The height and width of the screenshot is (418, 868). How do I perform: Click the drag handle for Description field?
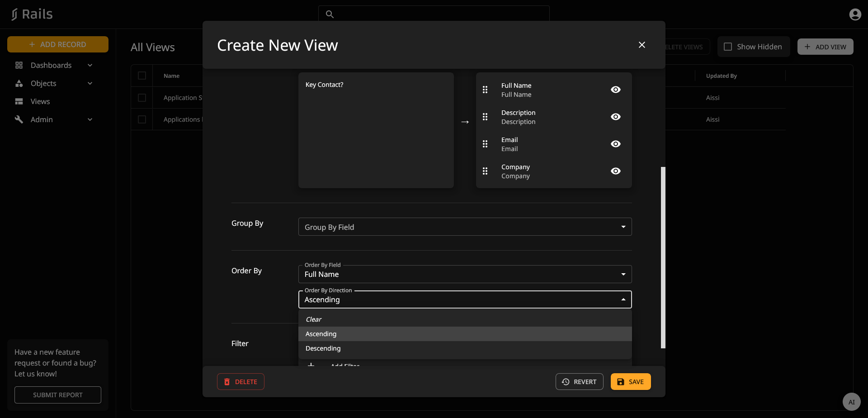coord(485,117)
